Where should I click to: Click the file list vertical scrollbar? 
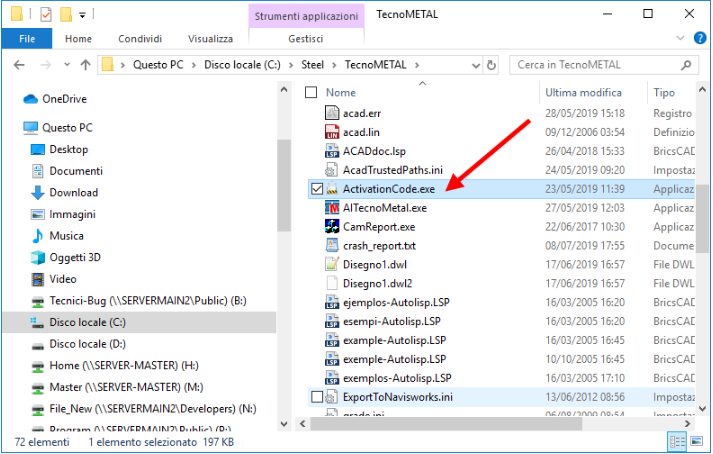(x=702, y=218)
